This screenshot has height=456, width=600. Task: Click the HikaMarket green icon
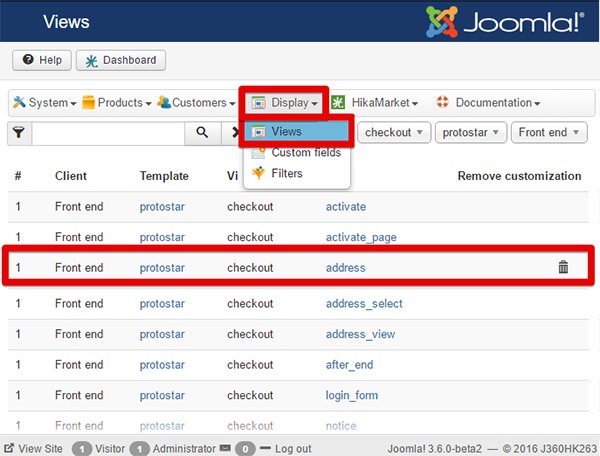click(338, 102)
